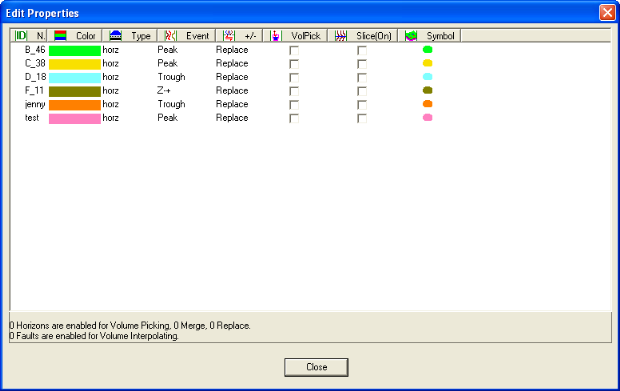Enable VolPick for horizon C_38
Viewport: 620px width, 391px height.
[x=294, y=64]
